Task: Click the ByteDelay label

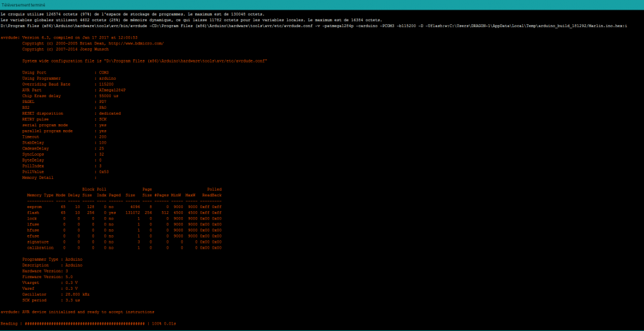Action: [x=34, y=160]
